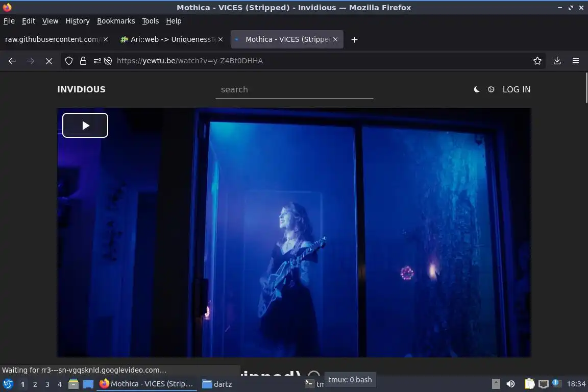
Task: Go back to the previous page
Action: (12, 61)
